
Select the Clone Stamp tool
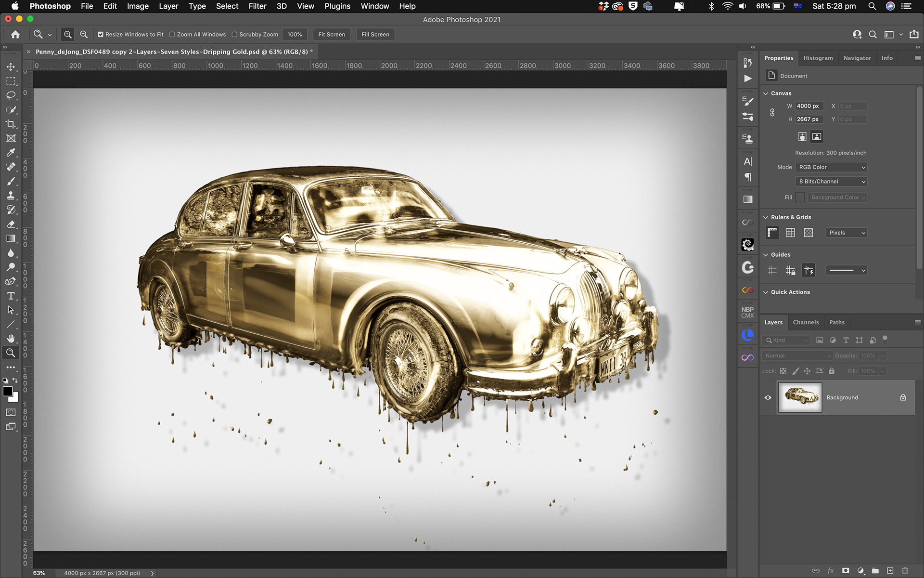point(11,196)
